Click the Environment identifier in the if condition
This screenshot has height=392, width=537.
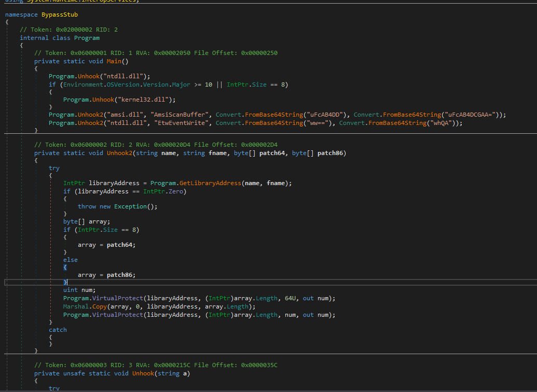[83, 85]
